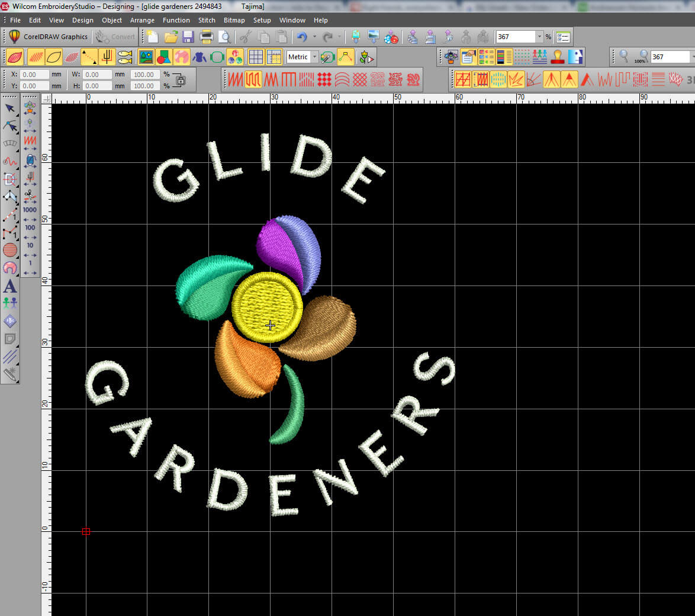Image resolution: width=695 pixels, height=616 pixels.
Task: Expand the zoom percent dropdown beside 367
Action: click(x=539, y=37)
